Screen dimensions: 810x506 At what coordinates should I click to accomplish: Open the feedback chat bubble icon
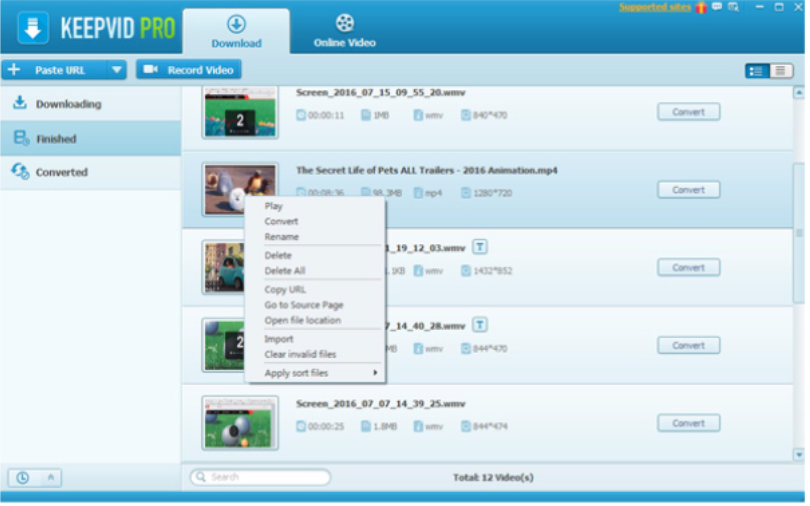tap(717, 7)
